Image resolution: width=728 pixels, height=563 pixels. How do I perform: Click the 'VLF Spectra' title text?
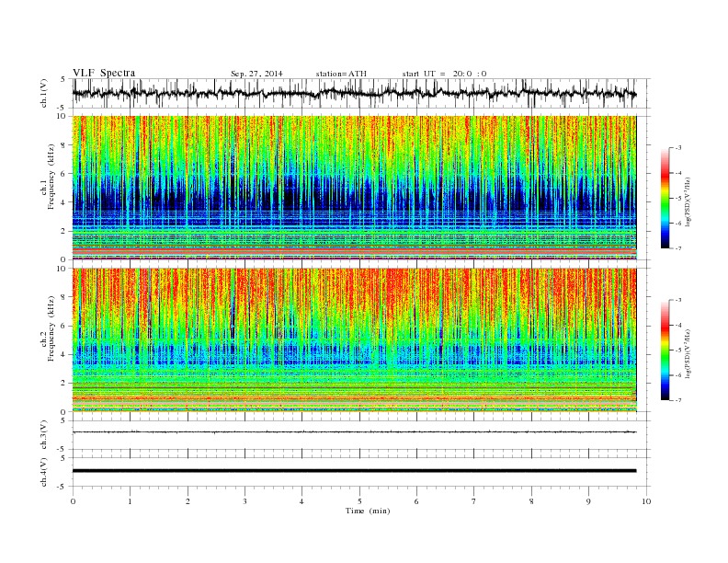(104, 73)
